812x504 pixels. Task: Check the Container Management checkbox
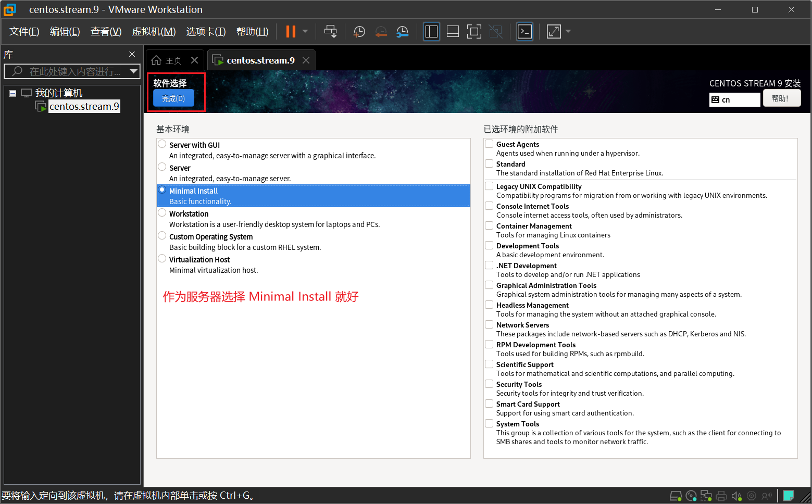coord(489,225)
